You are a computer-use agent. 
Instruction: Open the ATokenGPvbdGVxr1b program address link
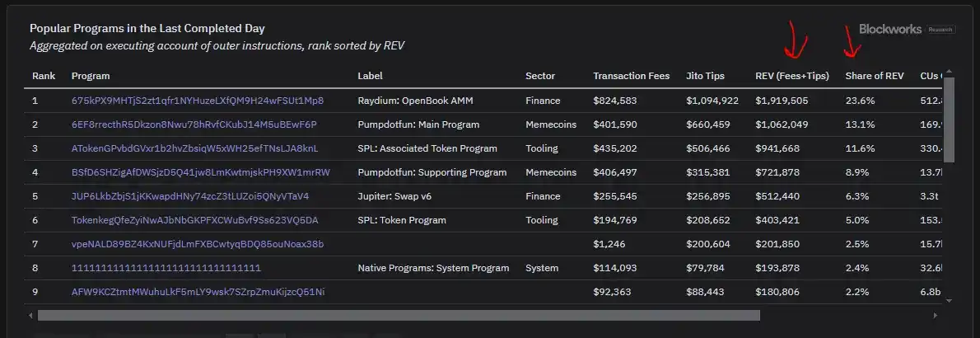(194, 148)
